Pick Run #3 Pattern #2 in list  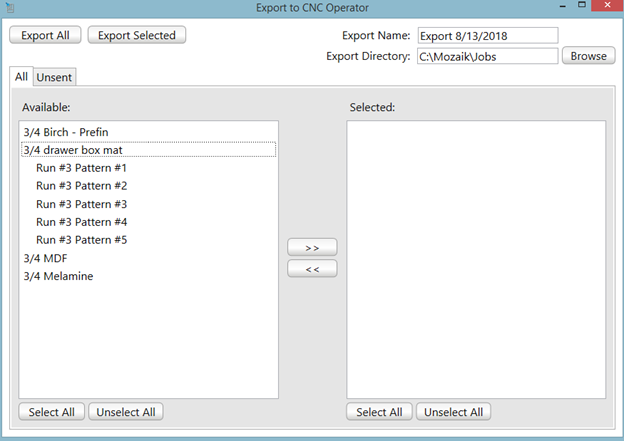(81, 186)
